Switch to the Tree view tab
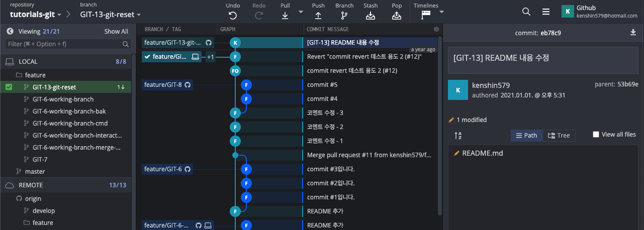The image size is (644, 230). [559, 136]
